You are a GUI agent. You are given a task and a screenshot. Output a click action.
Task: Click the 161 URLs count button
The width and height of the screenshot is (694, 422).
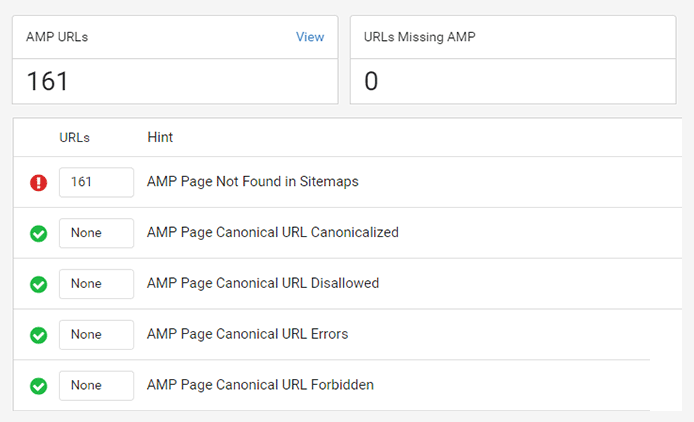point(96,182)
